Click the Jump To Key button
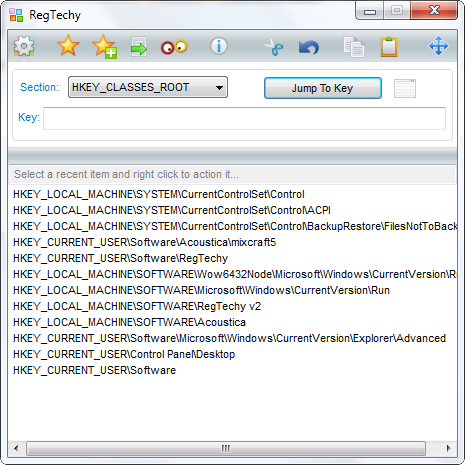Screen dimensions: 465x465 click(x=323, y=88)
